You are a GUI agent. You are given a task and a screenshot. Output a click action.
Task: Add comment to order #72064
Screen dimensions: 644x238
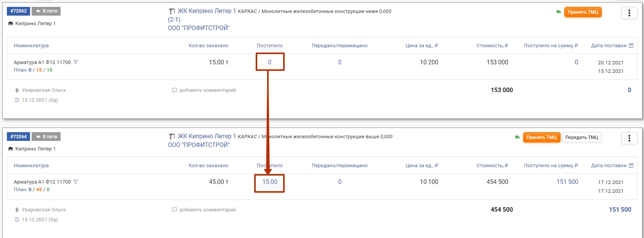(204, 210)
